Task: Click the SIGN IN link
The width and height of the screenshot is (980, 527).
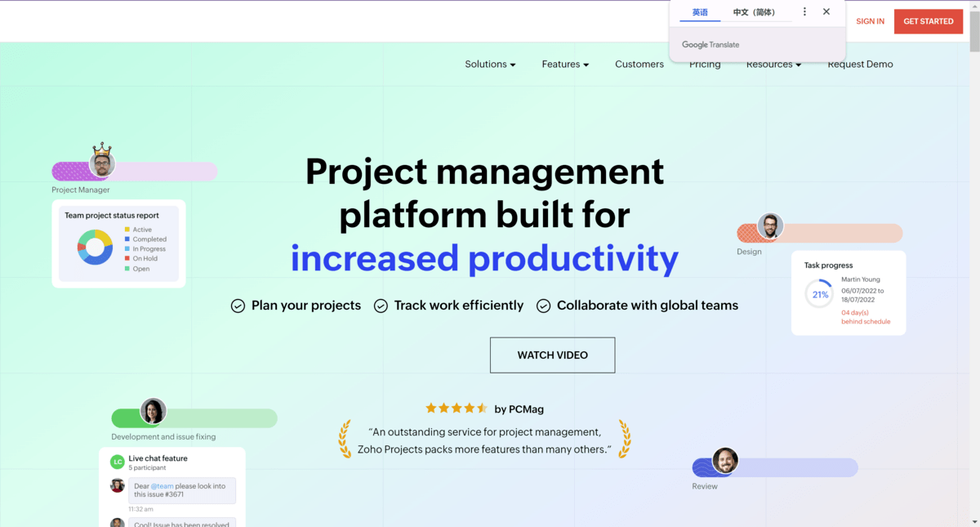Action: 870,21
